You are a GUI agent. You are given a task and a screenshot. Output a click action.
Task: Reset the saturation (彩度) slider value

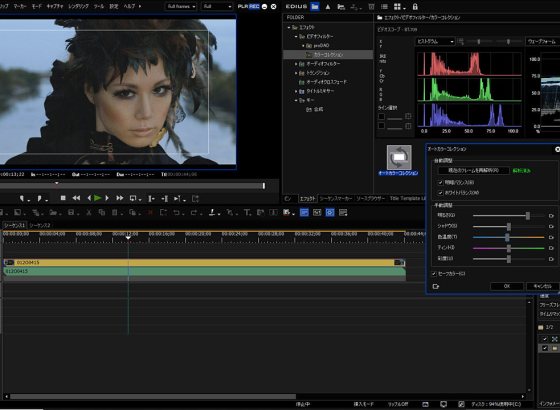coord(551,259)
